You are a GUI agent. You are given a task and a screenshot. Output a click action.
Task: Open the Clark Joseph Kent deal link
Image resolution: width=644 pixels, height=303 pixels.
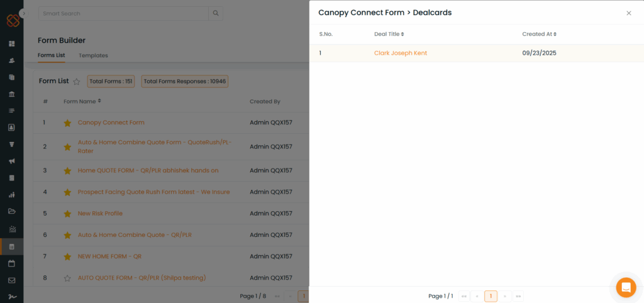point(400,53)
